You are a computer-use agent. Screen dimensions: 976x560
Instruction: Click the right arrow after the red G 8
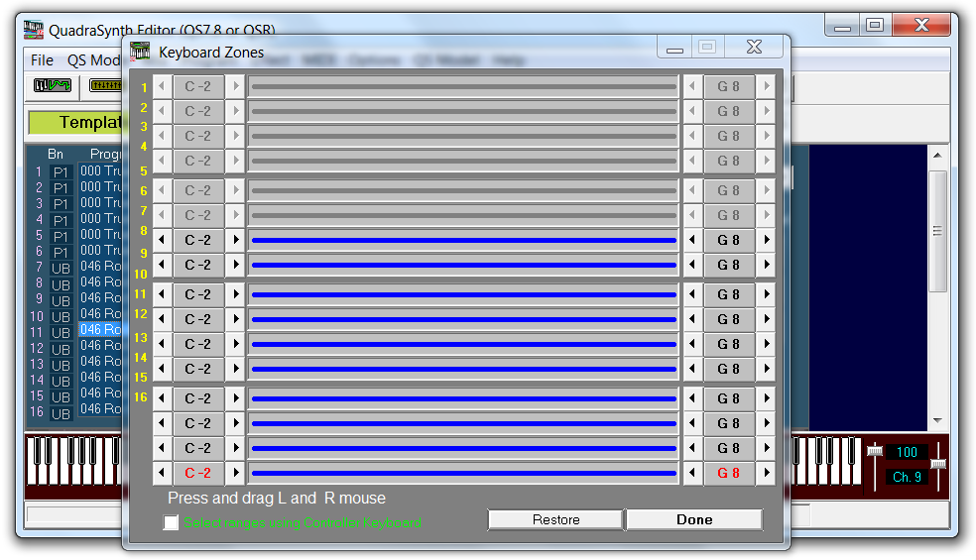[765, 473]
